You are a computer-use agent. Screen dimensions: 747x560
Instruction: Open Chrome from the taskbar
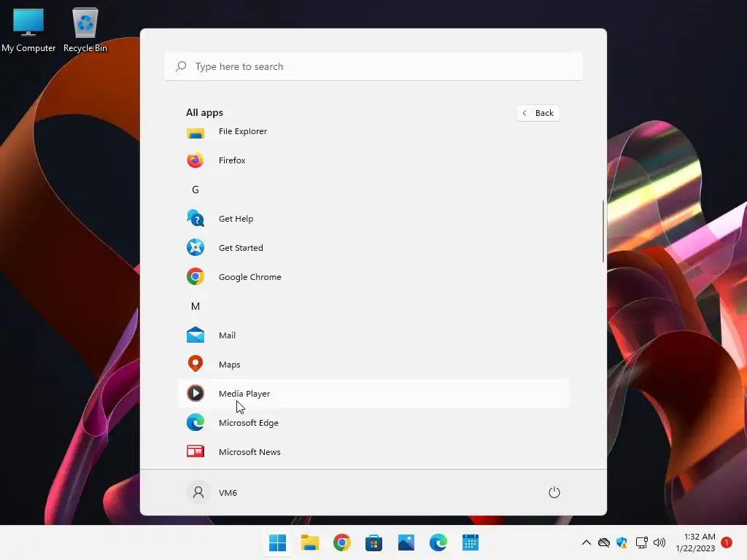coord(342,542)
